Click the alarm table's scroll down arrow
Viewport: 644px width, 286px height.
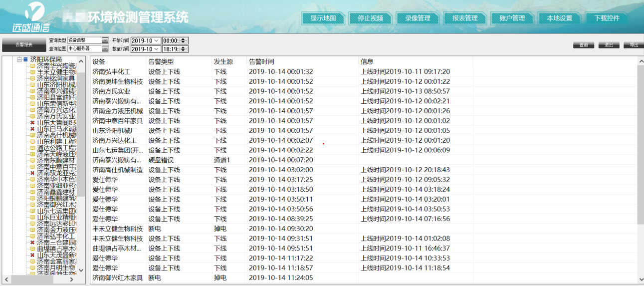[641, 279]
